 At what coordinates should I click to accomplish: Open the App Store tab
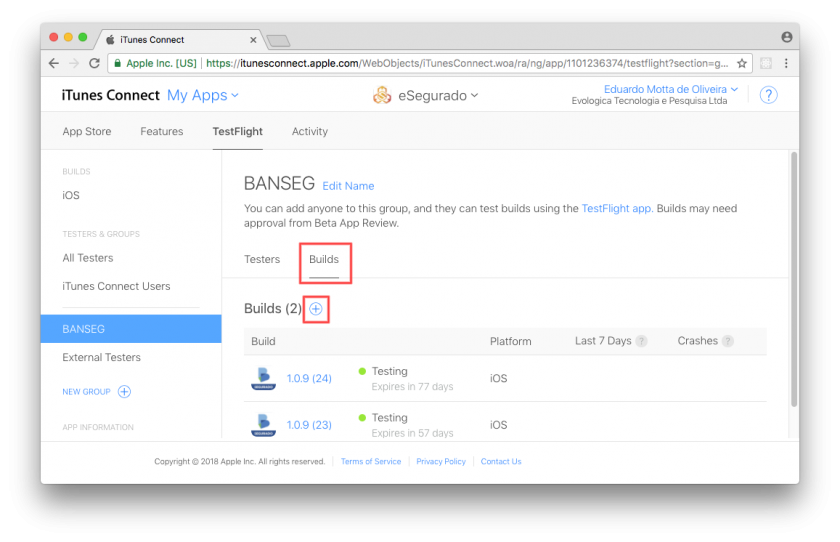tap(87, 131)
